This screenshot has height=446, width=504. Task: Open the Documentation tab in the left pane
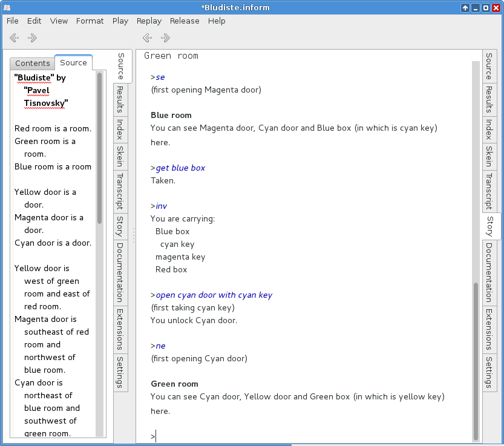[x=120, y=272]
